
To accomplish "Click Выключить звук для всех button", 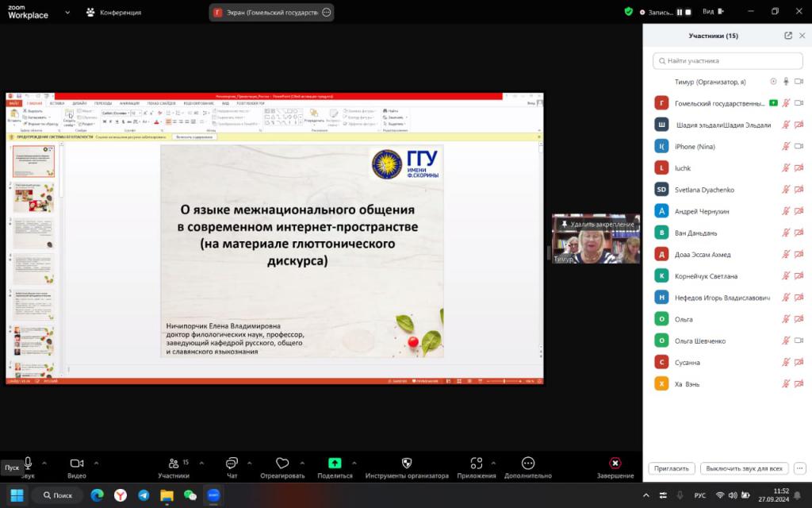I will click(x=745, y=468).
